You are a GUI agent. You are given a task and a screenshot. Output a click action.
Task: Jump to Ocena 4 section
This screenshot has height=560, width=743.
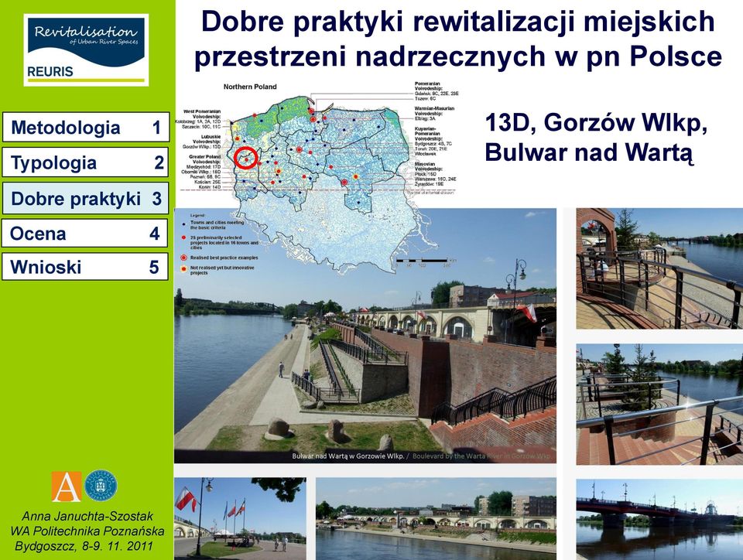pyautogui.click(x=84, y=233)
